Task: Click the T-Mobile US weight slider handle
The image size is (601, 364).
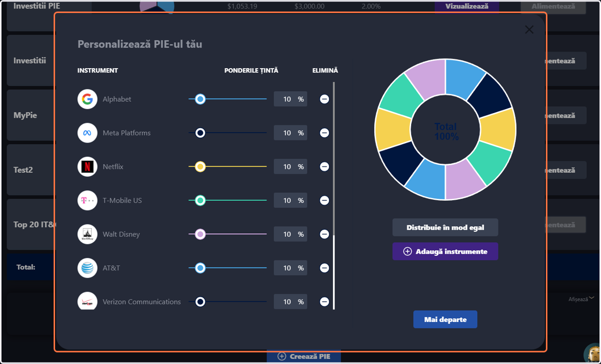Action: (x=200, y=200)
